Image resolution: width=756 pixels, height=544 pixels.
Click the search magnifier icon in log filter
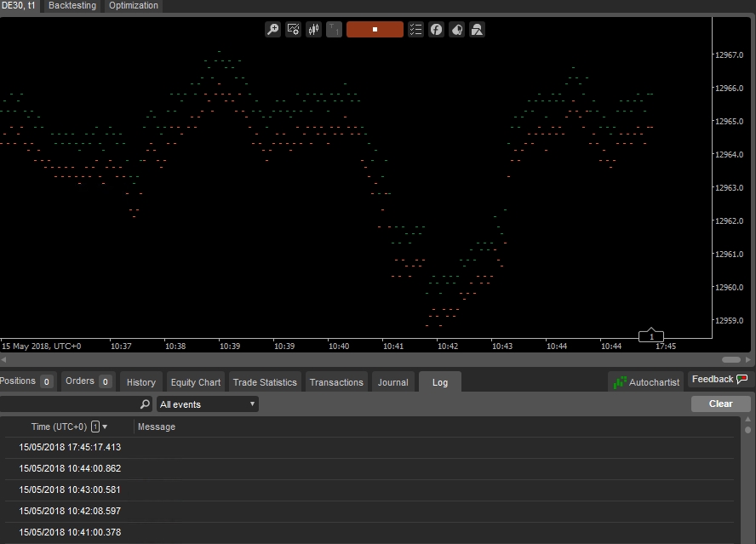pyautogui.click(x=145, y=404)
